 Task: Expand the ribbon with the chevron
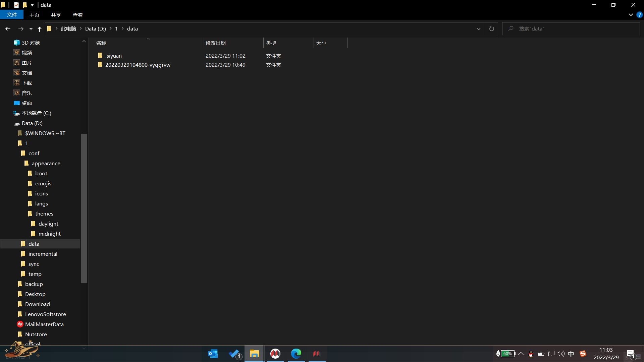click(x=631, y=15)
